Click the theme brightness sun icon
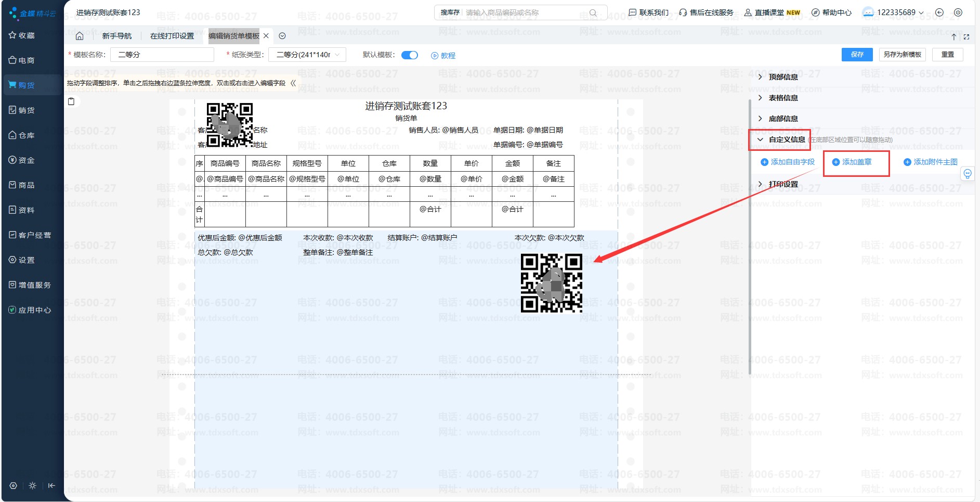 (x=32, y=485)
